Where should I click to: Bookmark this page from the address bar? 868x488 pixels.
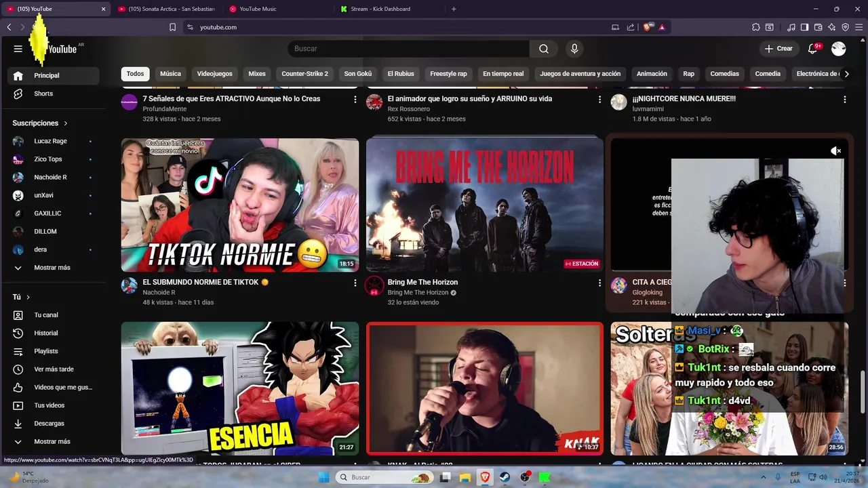point(172,27)
